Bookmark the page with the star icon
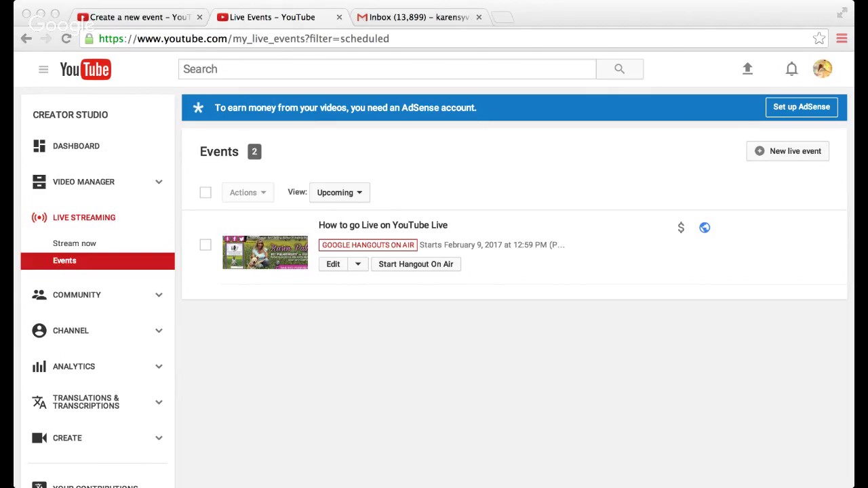Image resolution: width=868 pixels, height=488 pixels. (819, 39)
